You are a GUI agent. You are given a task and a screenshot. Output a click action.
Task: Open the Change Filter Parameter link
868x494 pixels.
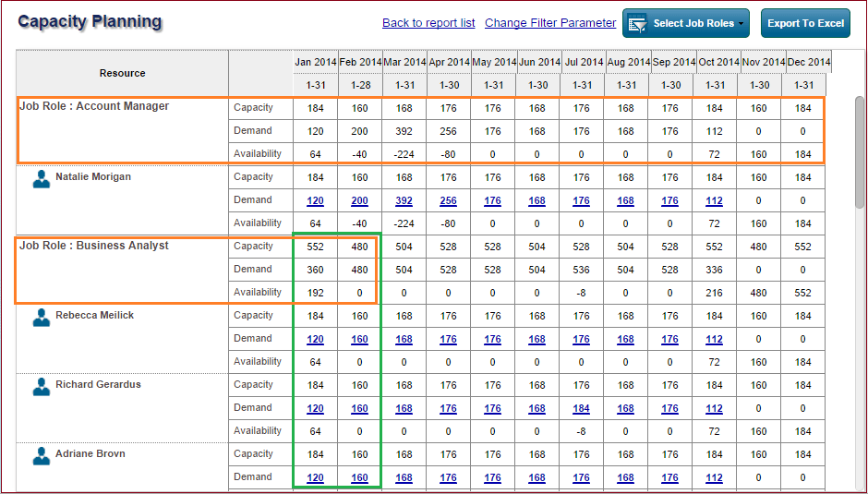tap(549, 23)
